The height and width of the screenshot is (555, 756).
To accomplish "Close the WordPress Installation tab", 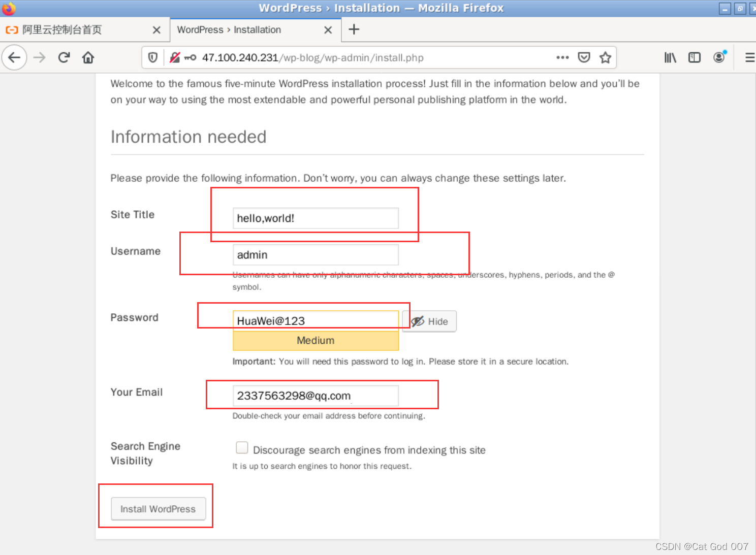I will coord(328,30).
